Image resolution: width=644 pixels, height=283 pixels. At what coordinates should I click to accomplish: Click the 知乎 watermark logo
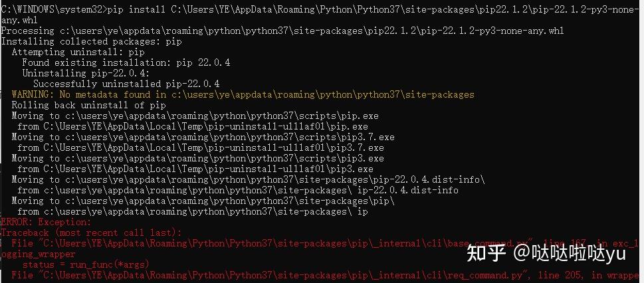point(484,254)
